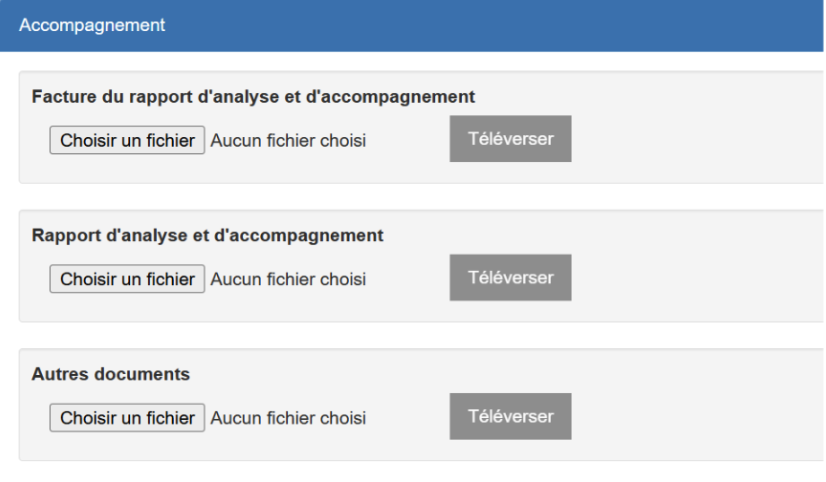Select the 'Autres documents' heading
826x482 pixels.
(x=111, y=374)
